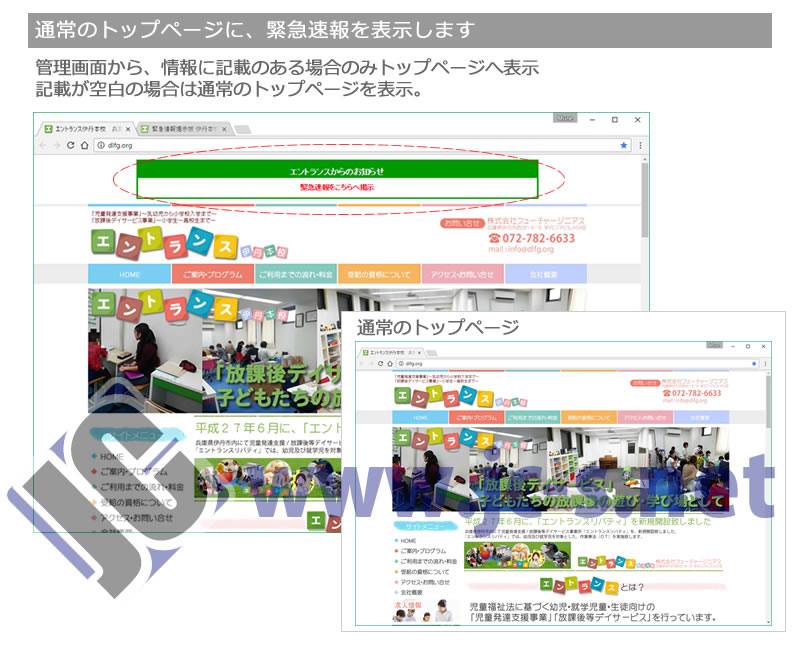800x645 pixels.
Task: Reload the page in the notice-banner browser window
Action: (70, 145)
